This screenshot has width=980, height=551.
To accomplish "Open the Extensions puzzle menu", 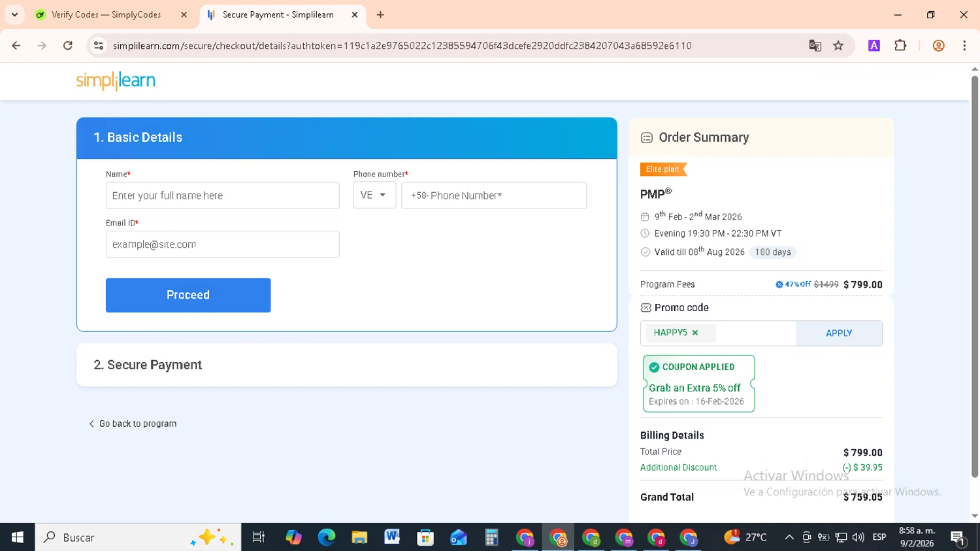I will click(900, 46).
